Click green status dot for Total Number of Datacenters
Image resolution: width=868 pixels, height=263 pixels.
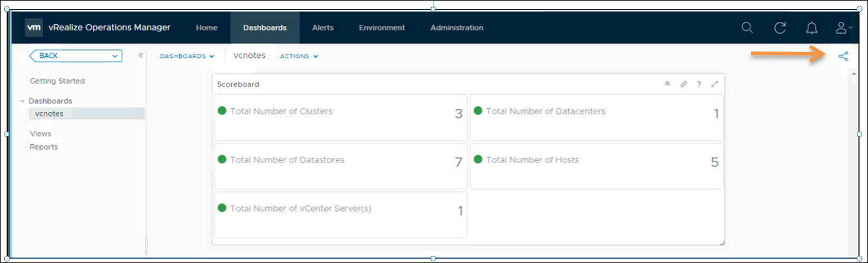(x=478, y=111)
